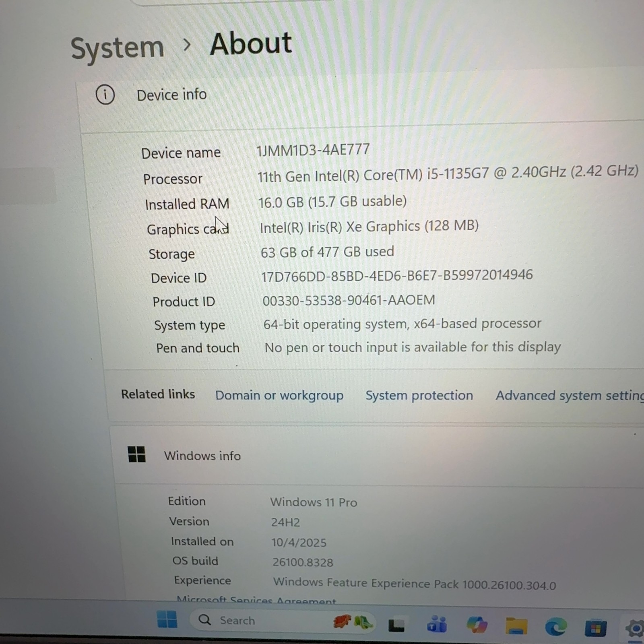
Task: Click the processor value i5-1135G7
Action: coord(448,173)
